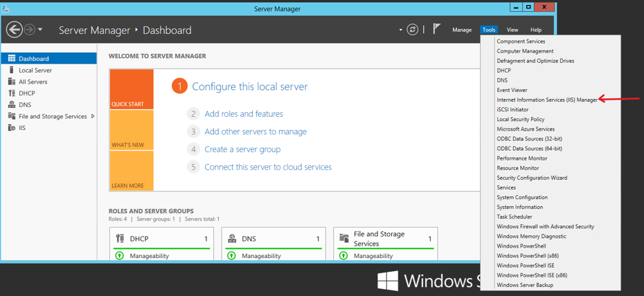Click the All Servers sidebar icon
The width and height of the screenshot is (644, 296).
click(x=12, y=82)
